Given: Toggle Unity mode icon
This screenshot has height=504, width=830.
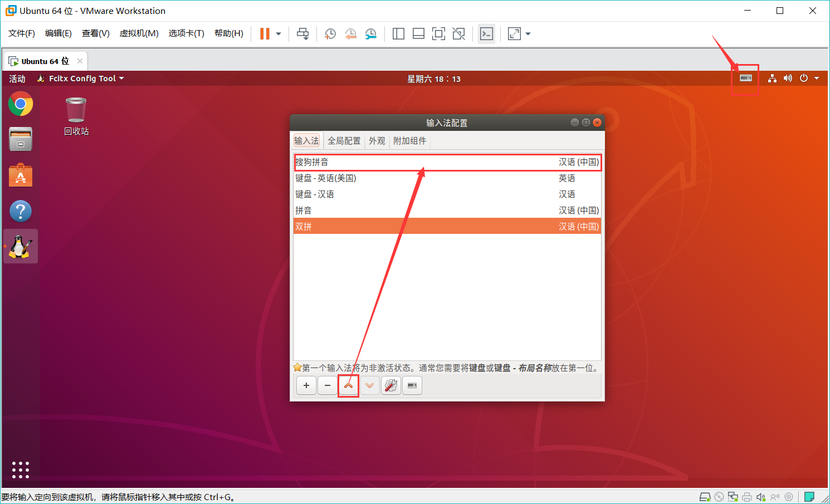Looking at the screenshot, I should coord(458,34).
